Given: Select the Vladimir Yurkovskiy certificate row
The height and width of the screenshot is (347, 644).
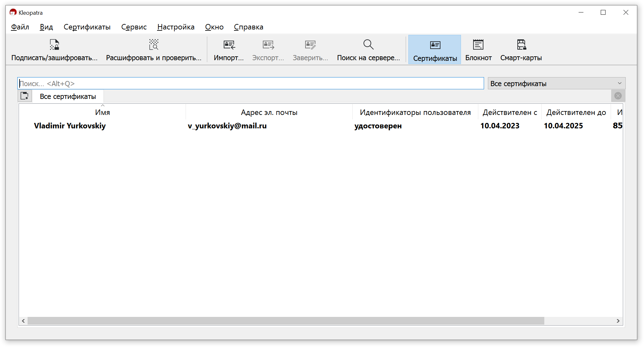Looking at the screenshot, I should pyautogui.click(x=321, y=126).
